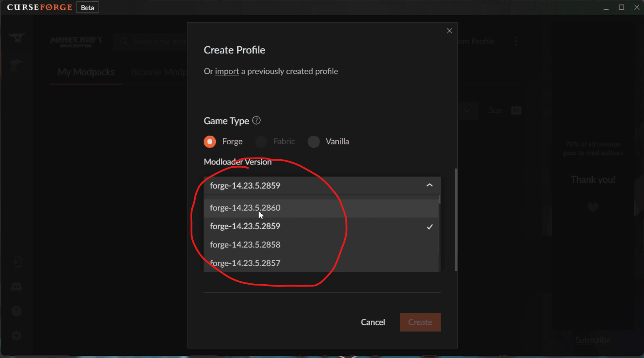Switch to My Modpacks tab
This screenshot has height=358, width=644.
[86, 72]
